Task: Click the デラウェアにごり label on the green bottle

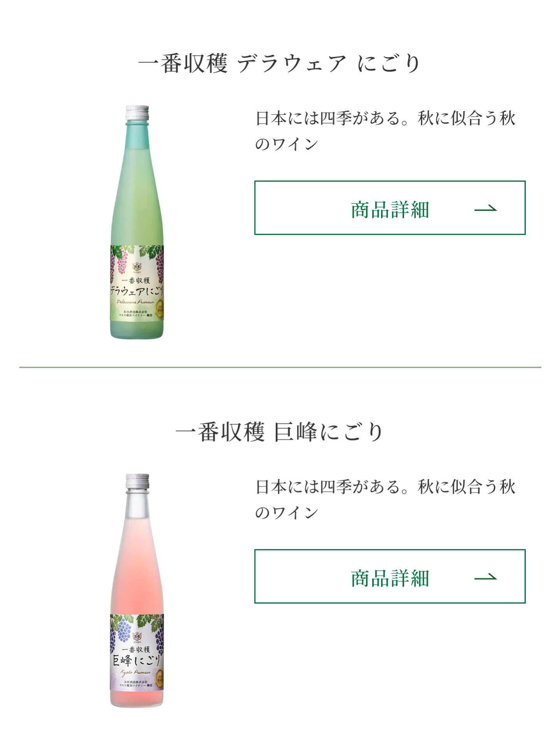Action: click(x=137, y=291)
